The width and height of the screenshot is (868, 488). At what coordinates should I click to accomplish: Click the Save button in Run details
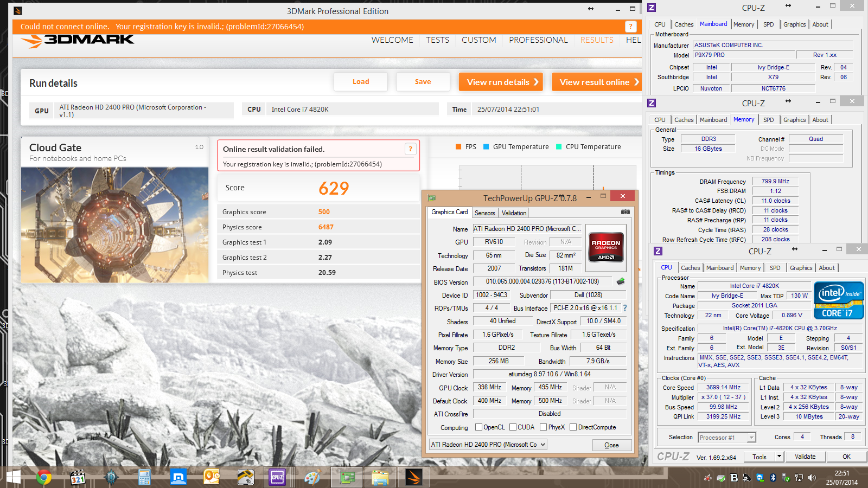point(423,82)
